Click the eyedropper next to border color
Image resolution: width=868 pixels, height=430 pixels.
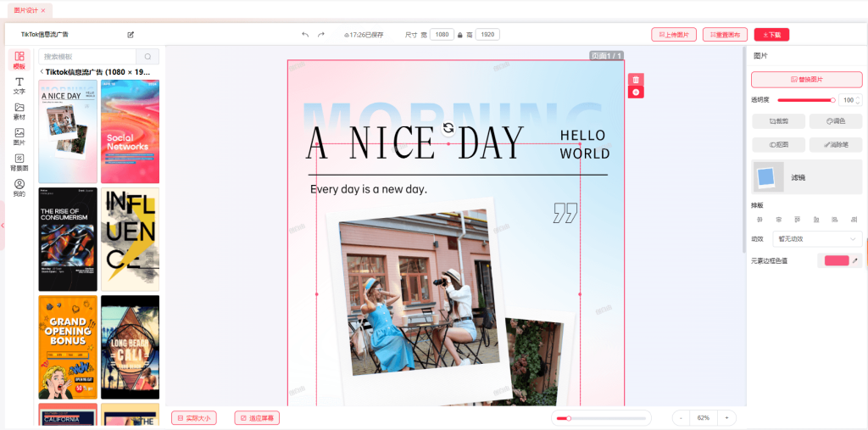855,260
